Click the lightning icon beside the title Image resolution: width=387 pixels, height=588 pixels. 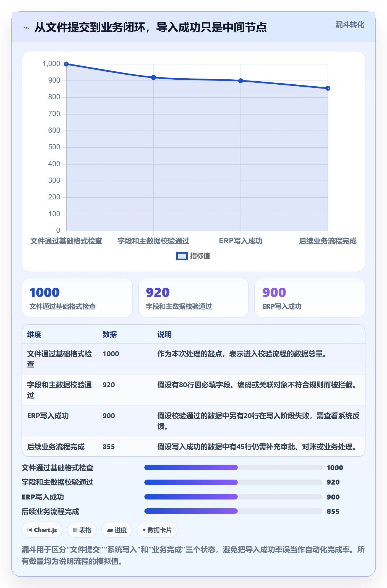pos(26,28)
